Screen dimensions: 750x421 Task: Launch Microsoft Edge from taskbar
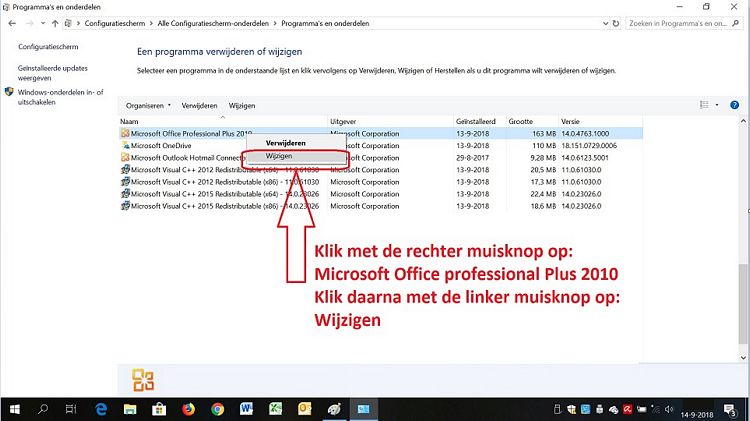[101, 409]
